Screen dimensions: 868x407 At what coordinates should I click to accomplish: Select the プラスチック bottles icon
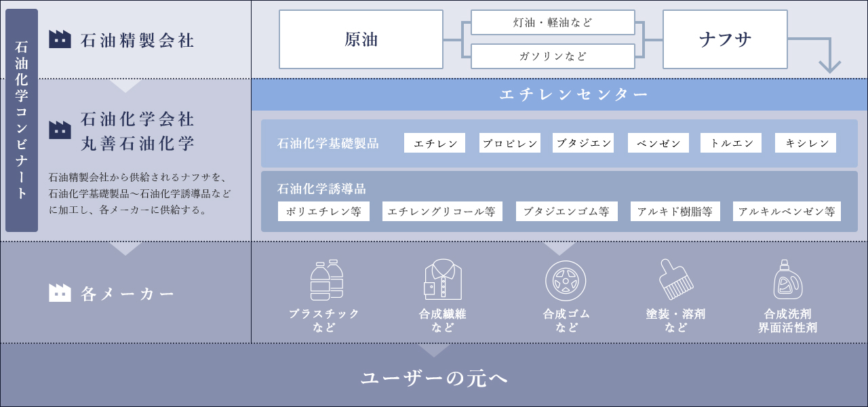pyautogui.click(x=328, y=280)
